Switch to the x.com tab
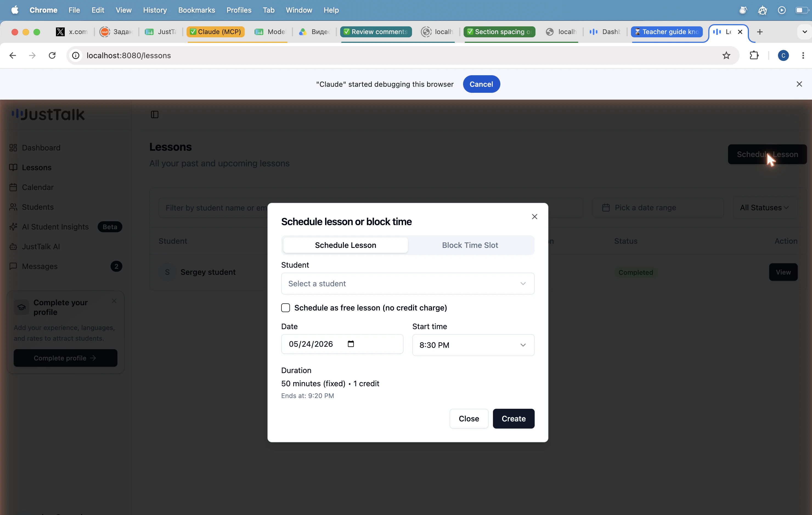The width and height of the screenshot is (812, 515). point(72,32)
